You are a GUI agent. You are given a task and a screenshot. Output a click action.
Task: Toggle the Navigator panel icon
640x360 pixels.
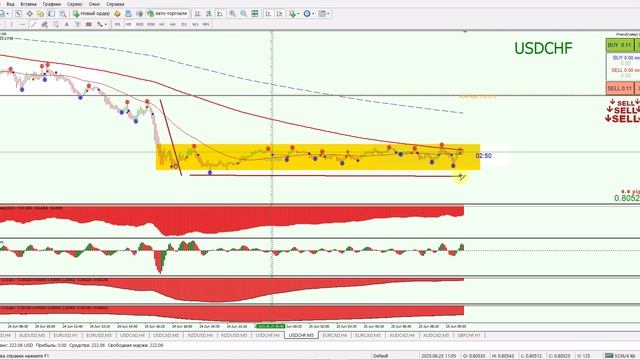(x=40, y=13)
